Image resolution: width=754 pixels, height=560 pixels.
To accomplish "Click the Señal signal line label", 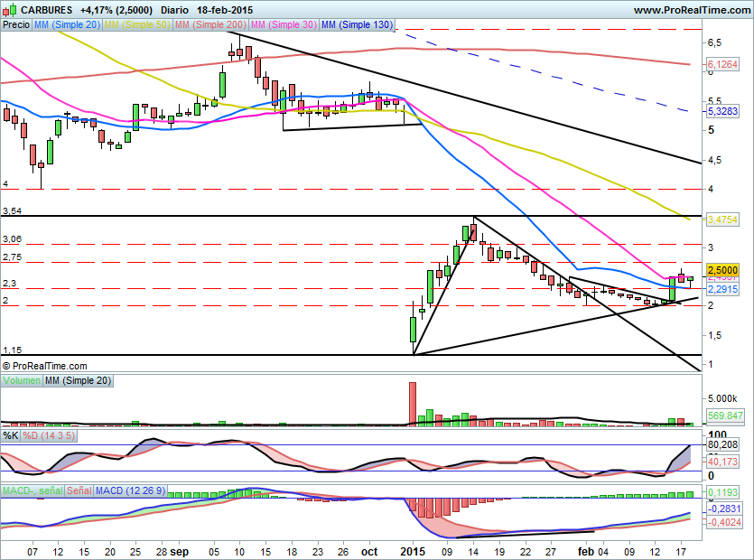I will tap(79, 490).
